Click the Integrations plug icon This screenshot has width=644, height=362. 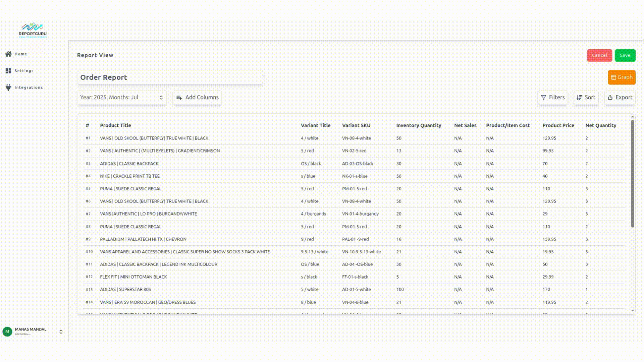click(x=8, y=87)
